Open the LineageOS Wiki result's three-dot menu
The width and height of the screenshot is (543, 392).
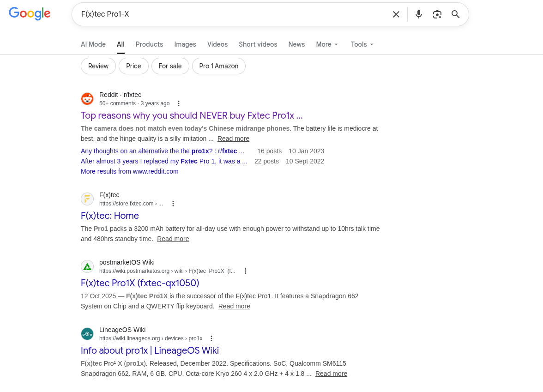(x=211, y=339)
